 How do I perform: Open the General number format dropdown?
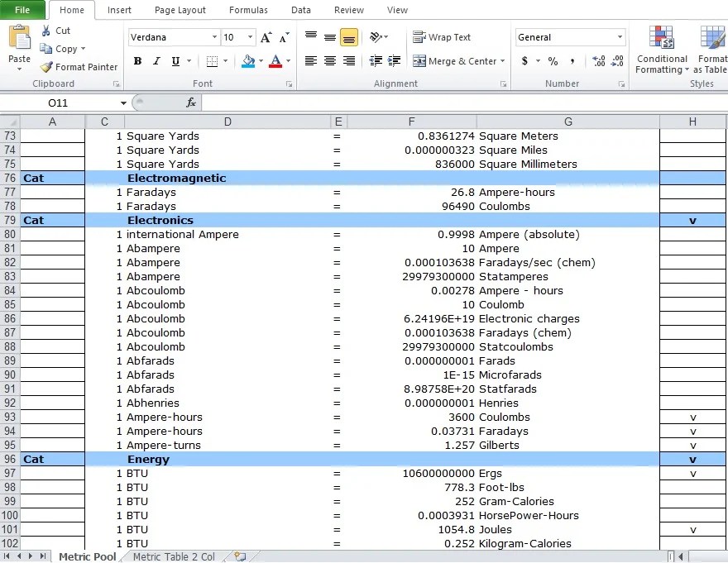(x=570, y=37)
